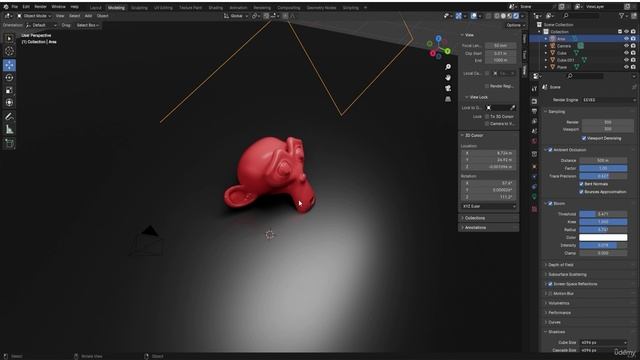
Task: Toggle Bent Normals checkbox
Action: [x=581, y=184]
